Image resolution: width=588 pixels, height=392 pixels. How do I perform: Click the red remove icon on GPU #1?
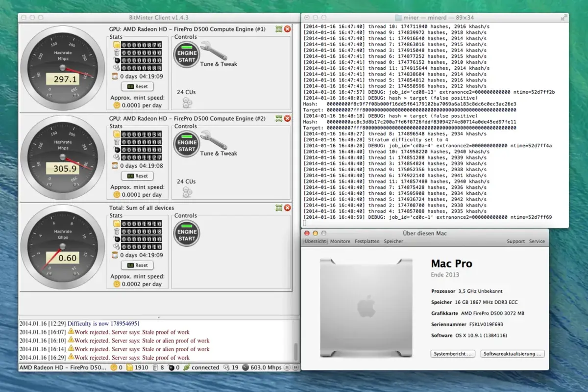pos(288,29)
